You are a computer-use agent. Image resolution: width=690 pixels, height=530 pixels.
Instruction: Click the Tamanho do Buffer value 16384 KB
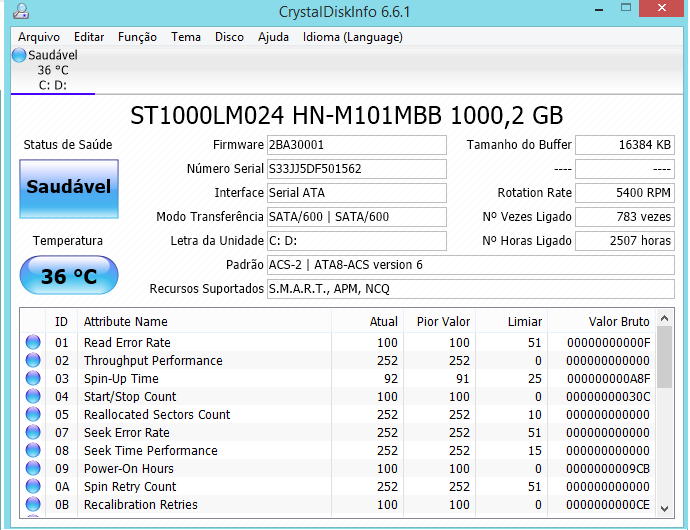tap(625, 145)
